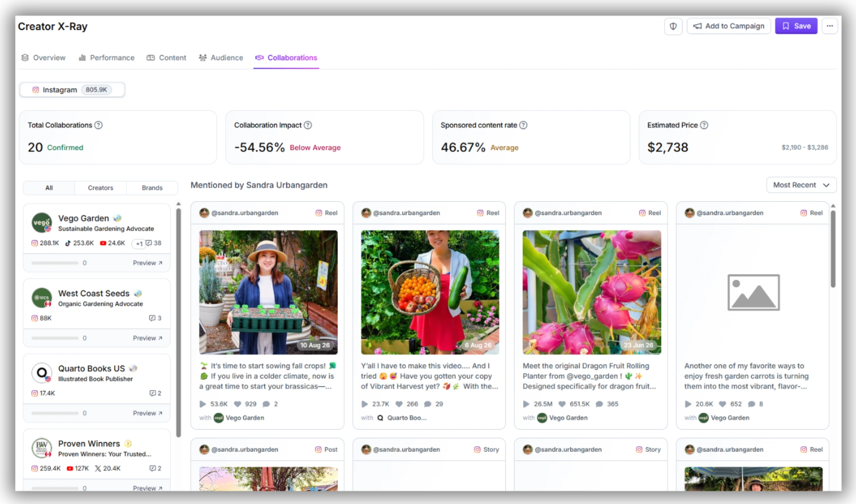Click Vego Garden's mentions count icon showing 38
The width and height of the screenshot is (856, 504).
pos(149,243)
